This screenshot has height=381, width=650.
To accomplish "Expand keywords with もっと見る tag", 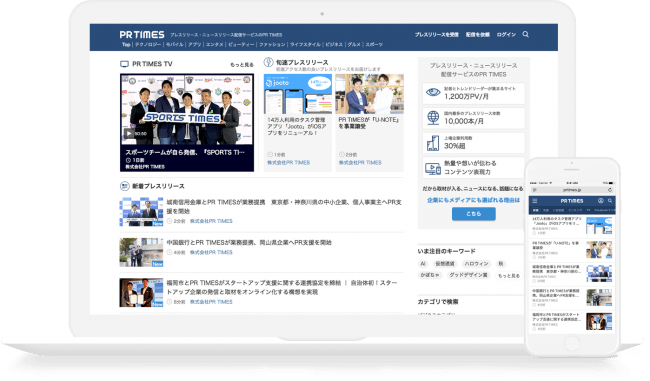I will coord(509,276).
